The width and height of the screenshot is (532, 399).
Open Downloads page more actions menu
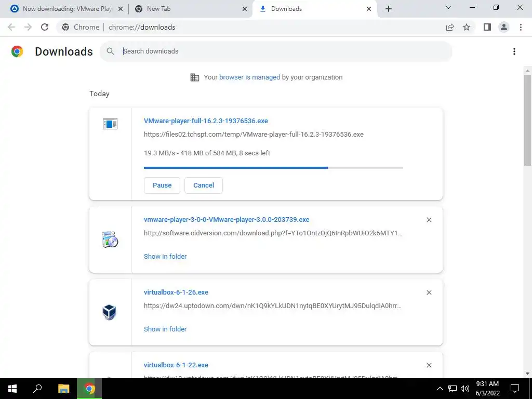(x=514, y=51)
